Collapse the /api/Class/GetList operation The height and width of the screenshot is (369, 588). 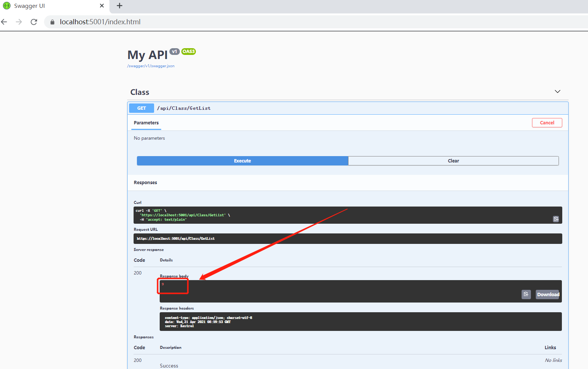click(x=348, y=108)
